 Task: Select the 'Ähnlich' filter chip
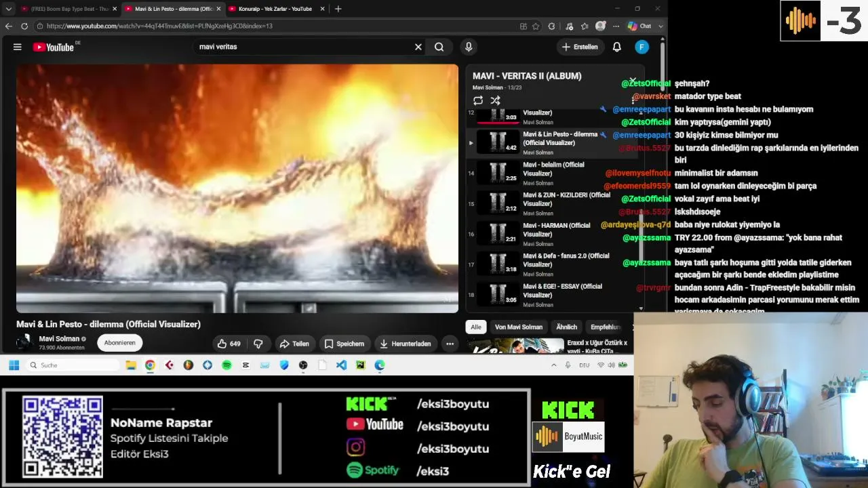click(566, 327)
